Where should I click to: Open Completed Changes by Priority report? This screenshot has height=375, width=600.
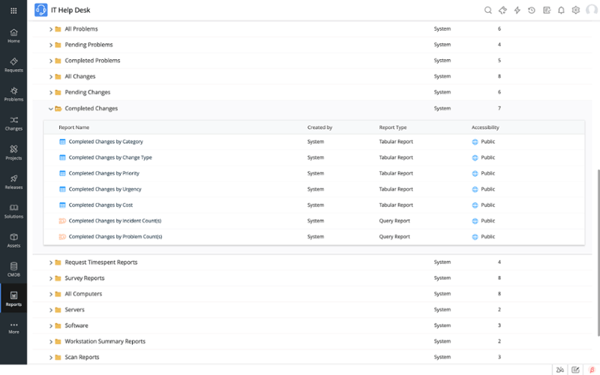point(104,173)
